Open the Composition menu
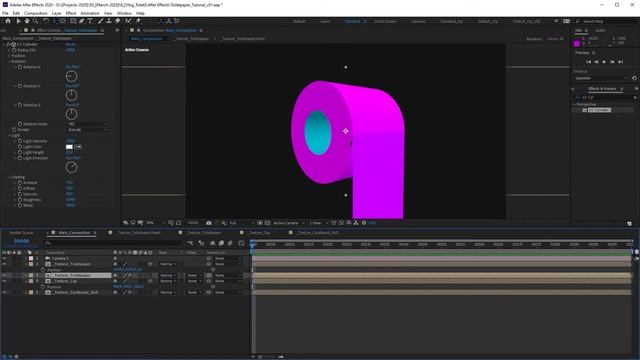The width and height of the screenshot is (640, 360). (36, 13)
